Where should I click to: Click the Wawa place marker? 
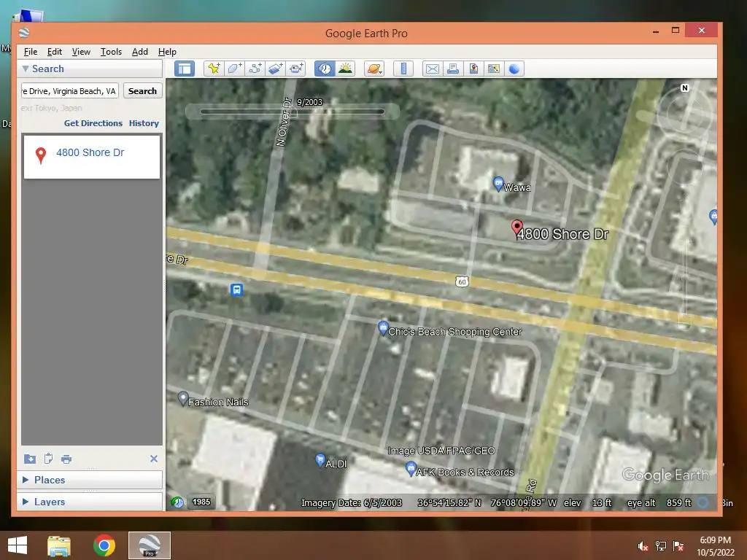[498, 184]
